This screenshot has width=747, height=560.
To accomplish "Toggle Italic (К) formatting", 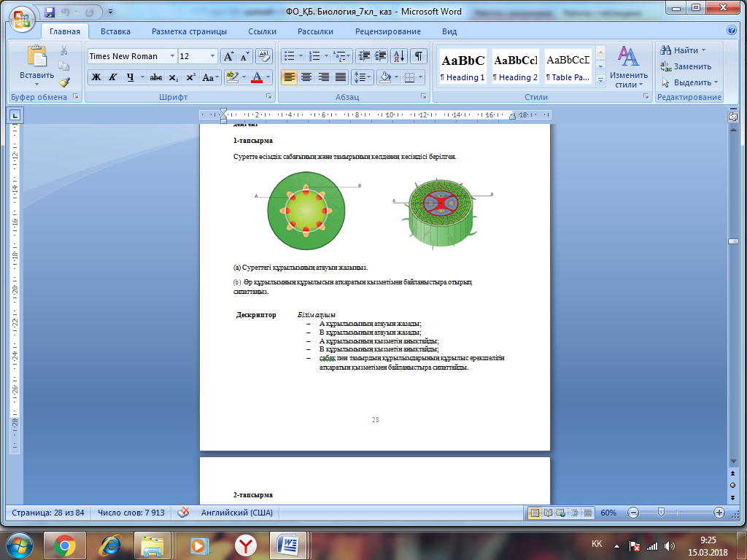I will (113, 77).
